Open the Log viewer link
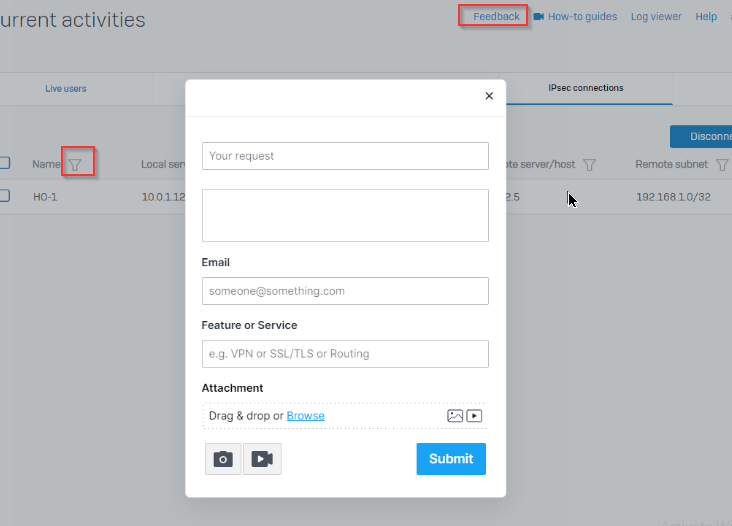 (656, 16)
